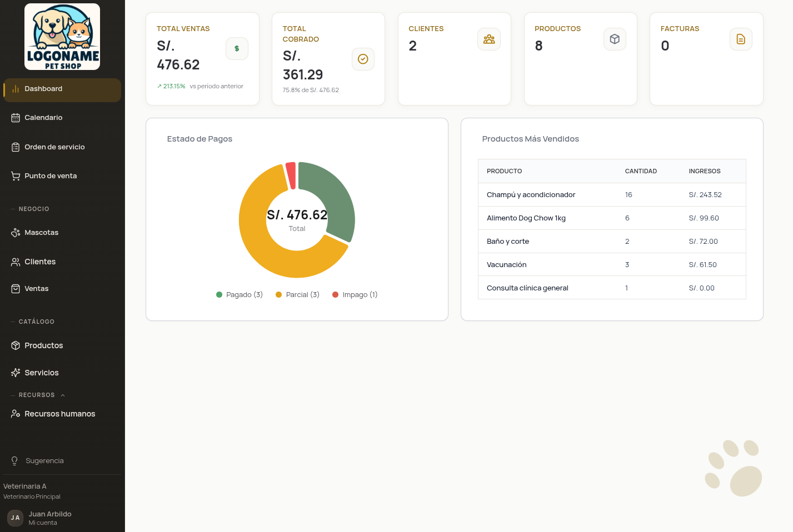
Task: Click the Dashboard bar-chart icon
Action: pos(16,89)
